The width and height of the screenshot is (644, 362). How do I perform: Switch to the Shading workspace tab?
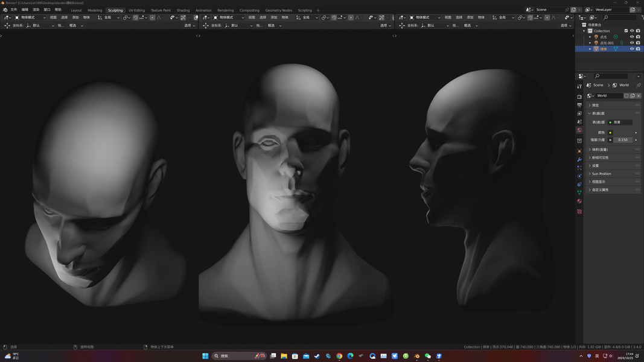183,10
